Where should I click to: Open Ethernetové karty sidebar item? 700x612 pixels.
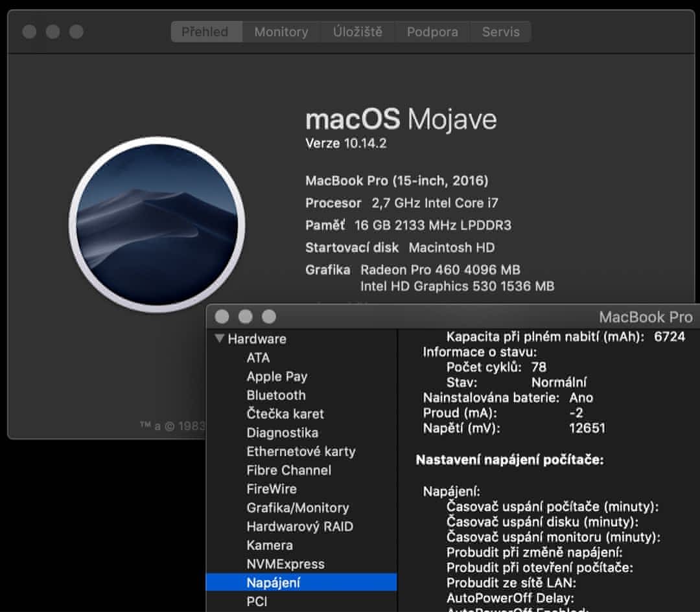301,451
